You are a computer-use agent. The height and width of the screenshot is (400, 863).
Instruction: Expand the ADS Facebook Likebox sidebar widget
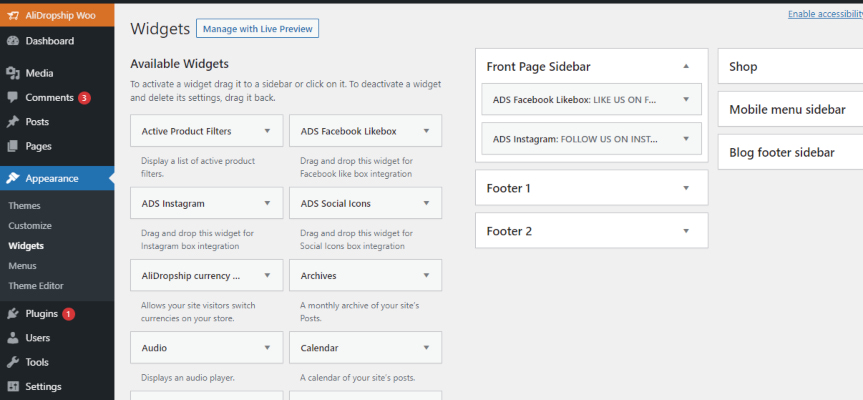click(x=686, y=99)
